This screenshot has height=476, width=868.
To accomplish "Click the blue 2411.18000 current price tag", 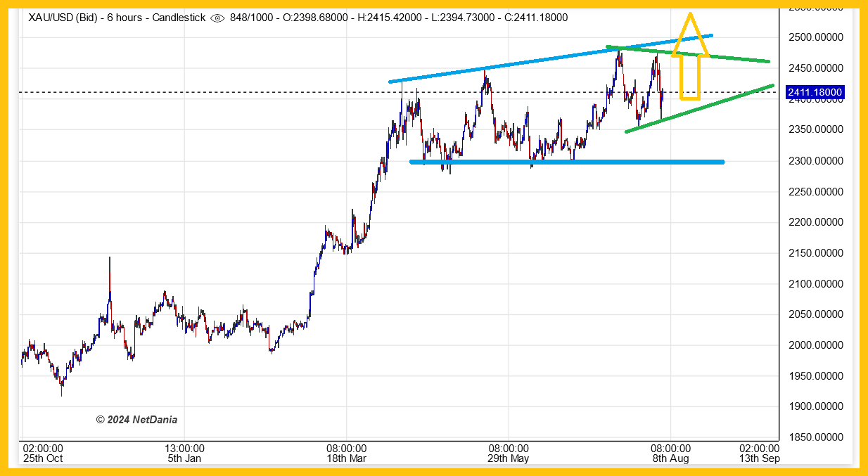I will point(815,93).
